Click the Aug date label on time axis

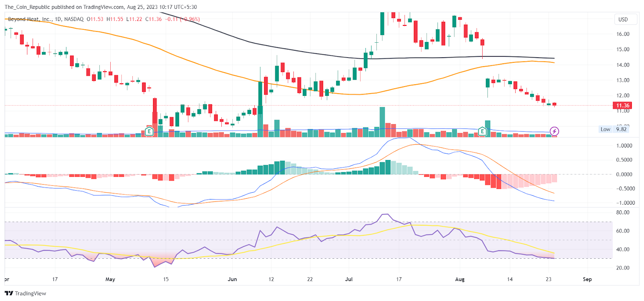click(x=460, y=279)
